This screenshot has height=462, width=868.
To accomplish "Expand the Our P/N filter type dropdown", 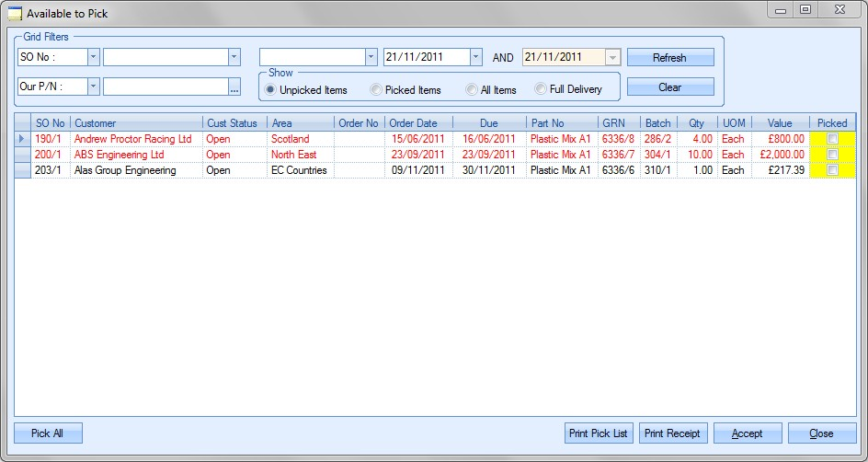I will click(93, 87).
